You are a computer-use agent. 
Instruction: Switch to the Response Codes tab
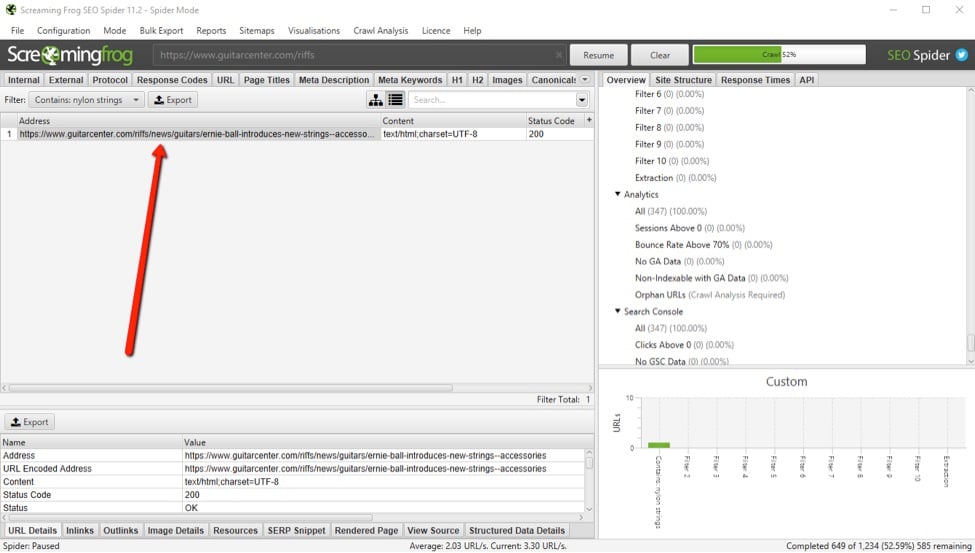pos(172,80)
